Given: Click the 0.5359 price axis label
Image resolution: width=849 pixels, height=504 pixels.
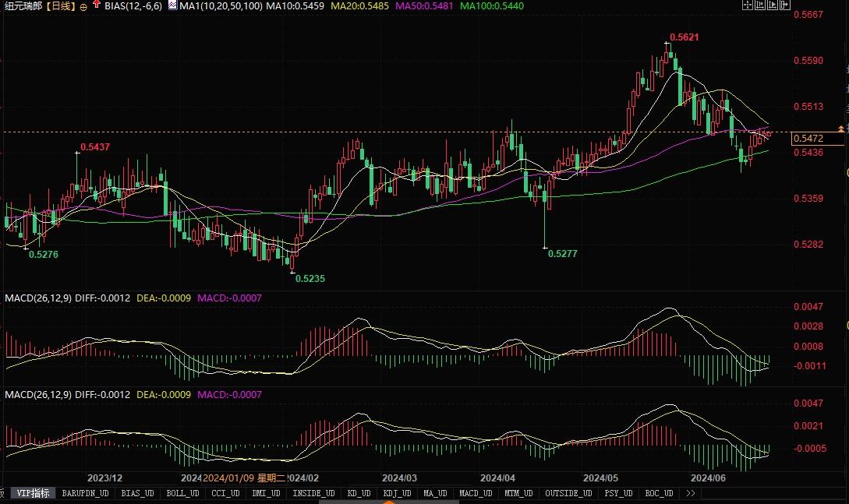Looking at the screenshot, I should click(808, 199).
